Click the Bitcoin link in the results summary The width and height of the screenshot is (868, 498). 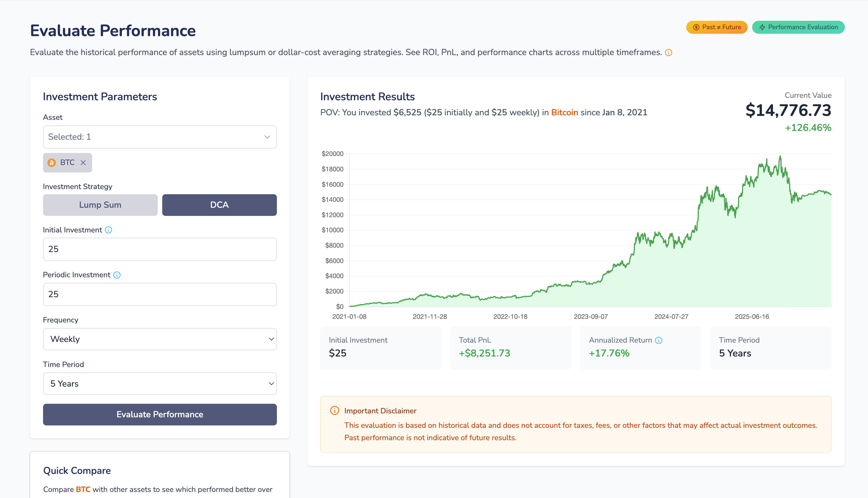coord(564,112)
